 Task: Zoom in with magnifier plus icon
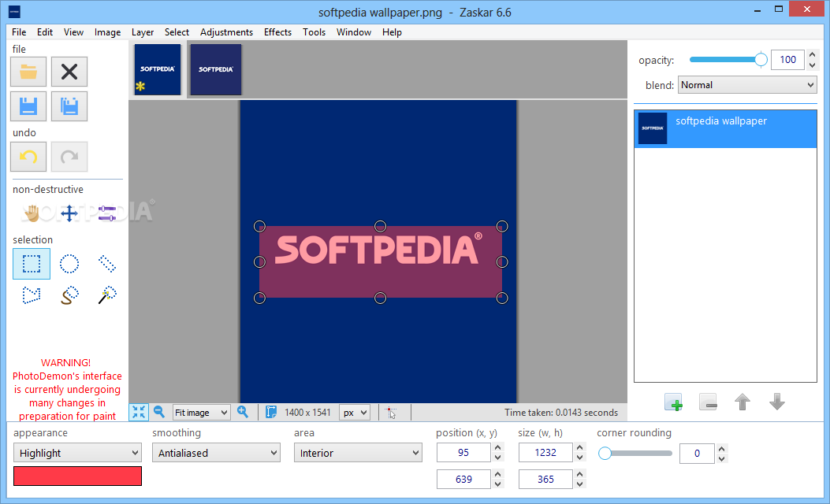coord(243,412)
